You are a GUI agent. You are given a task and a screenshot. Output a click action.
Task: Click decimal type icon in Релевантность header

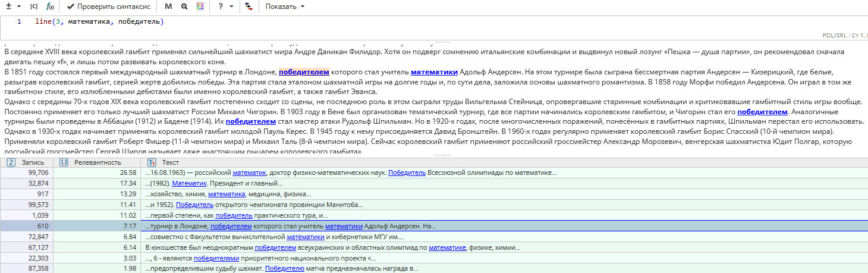pyautogui.click(x=64, y=162)
